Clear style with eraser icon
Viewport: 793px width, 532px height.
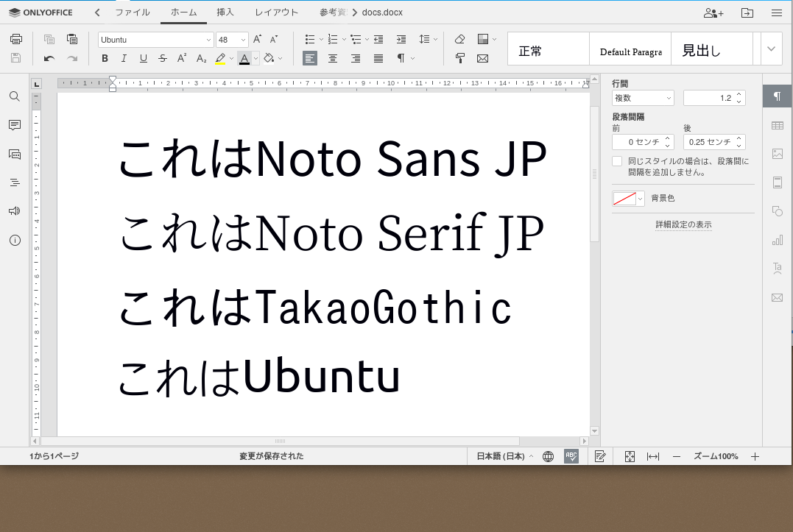[x=459, y=39]
